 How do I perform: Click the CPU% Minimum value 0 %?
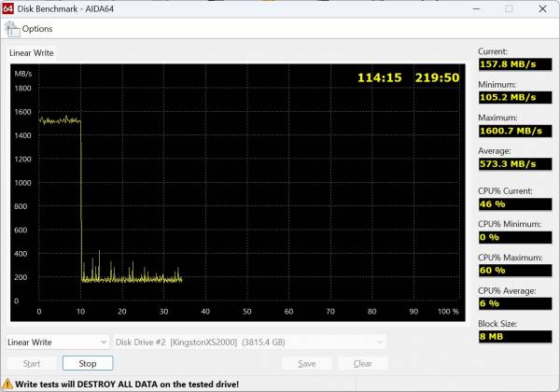(515, 237)
